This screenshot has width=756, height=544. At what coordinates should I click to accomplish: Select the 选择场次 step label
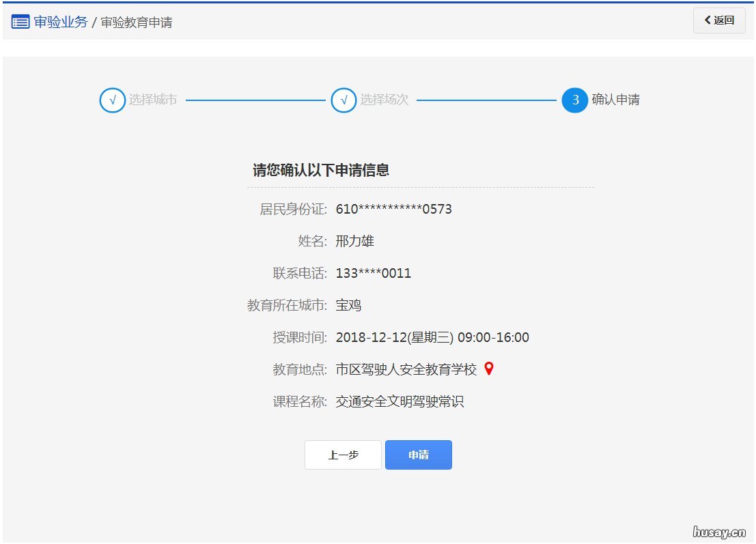coord(384,100)
